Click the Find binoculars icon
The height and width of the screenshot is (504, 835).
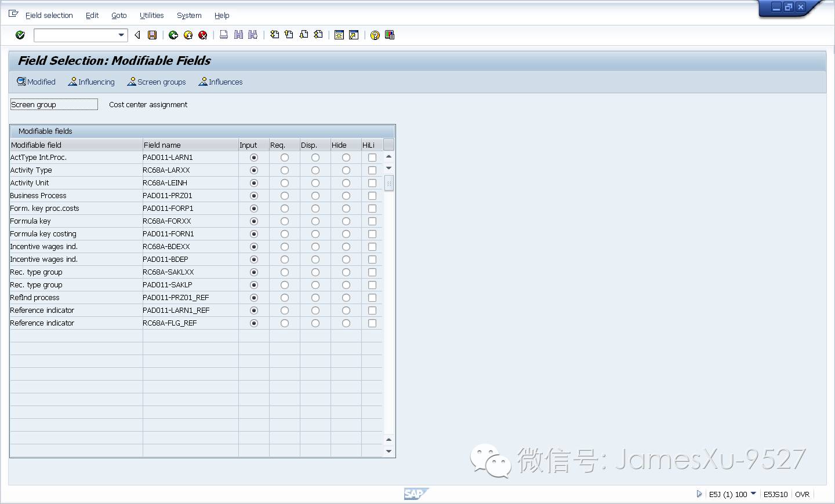[x=238, y=35]
